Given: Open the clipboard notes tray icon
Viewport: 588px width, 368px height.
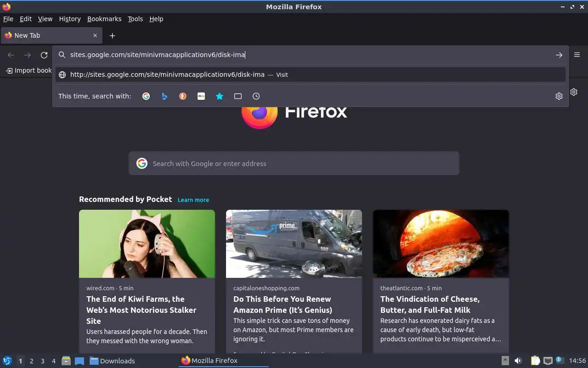Looking at the screenshot, I should 535,361.
